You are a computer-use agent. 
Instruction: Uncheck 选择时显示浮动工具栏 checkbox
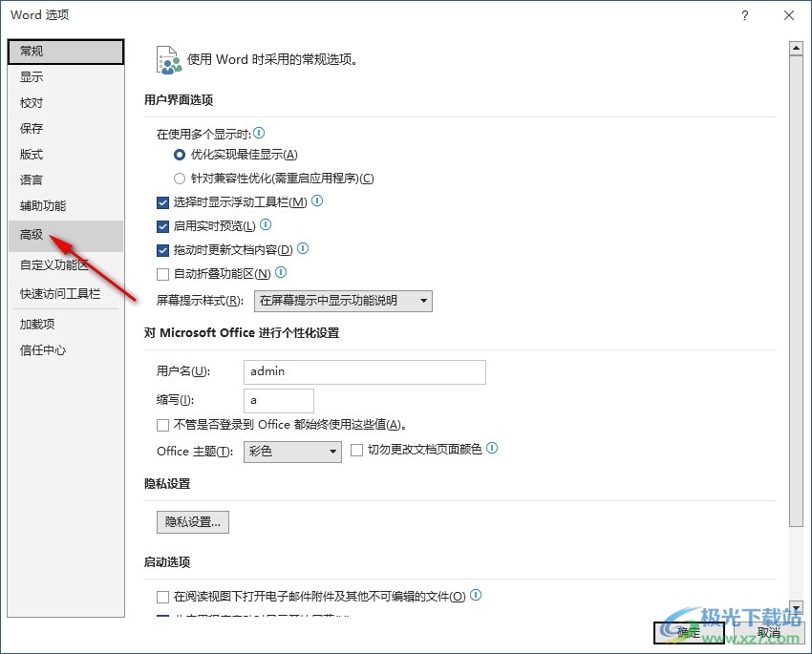[x=162, y=202]
